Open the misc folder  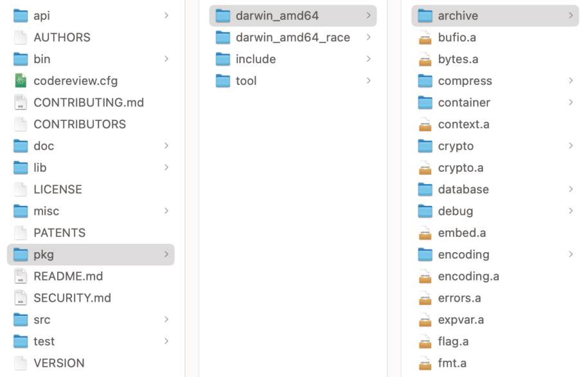pyautogui.click(x=91, y=211)
